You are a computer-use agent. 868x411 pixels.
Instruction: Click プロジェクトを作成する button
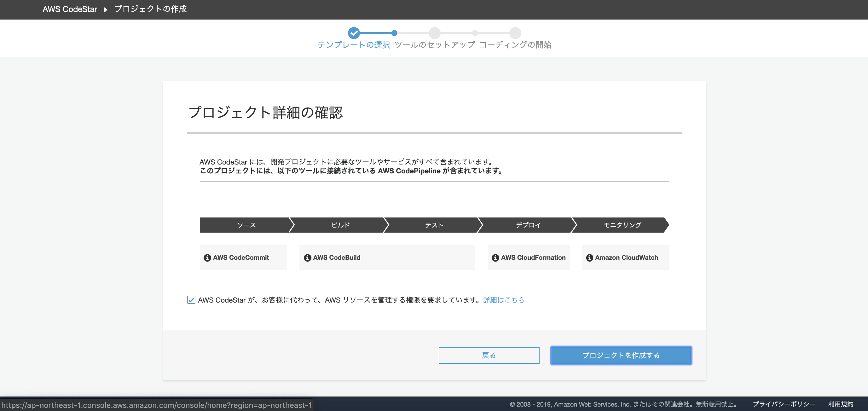click(x=621, y=356)
